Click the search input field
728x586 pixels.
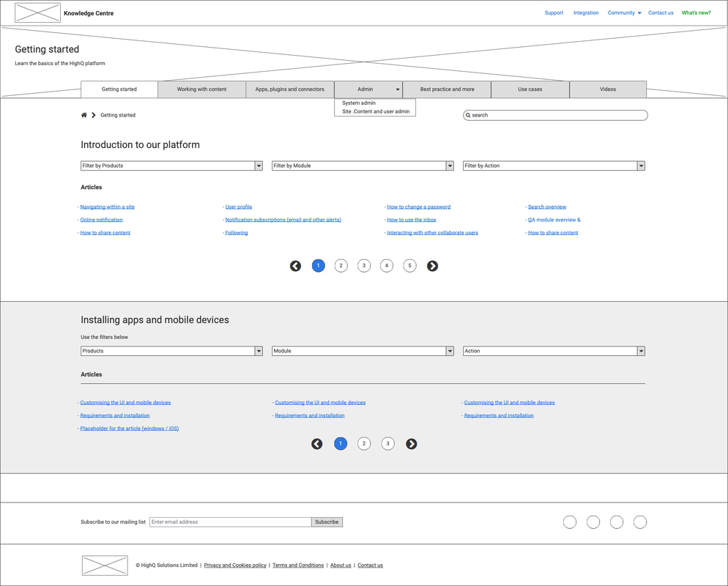pos(557,115)
